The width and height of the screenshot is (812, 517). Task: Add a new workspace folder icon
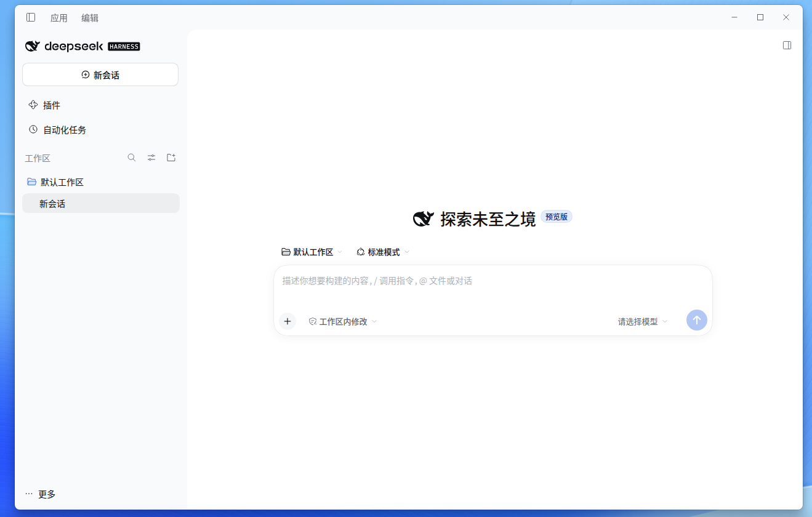pyautogui.click(x=171, y=158)
